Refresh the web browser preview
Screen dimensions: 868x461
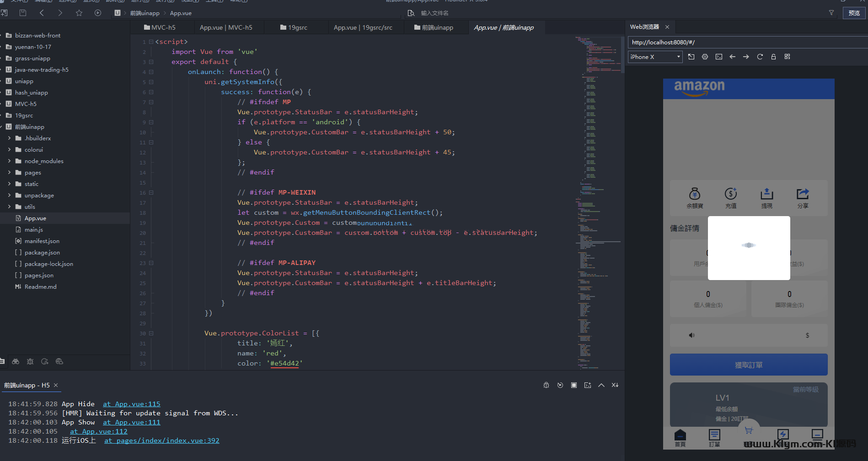pos(760,57)
